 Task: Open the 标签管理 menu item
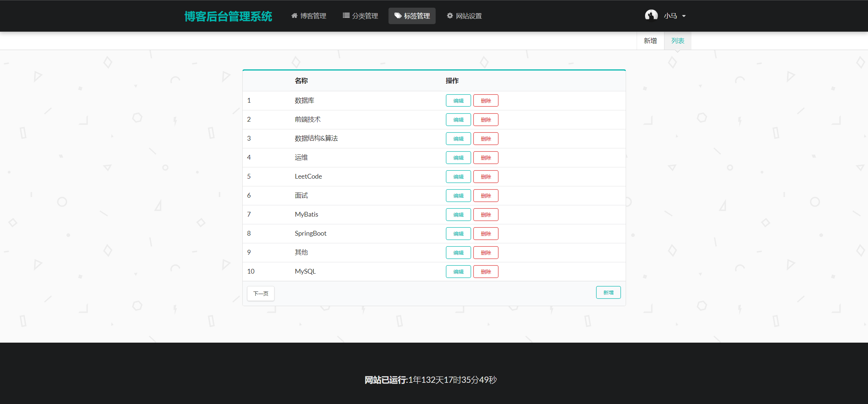pyautogui.click(x=412, y=16)
